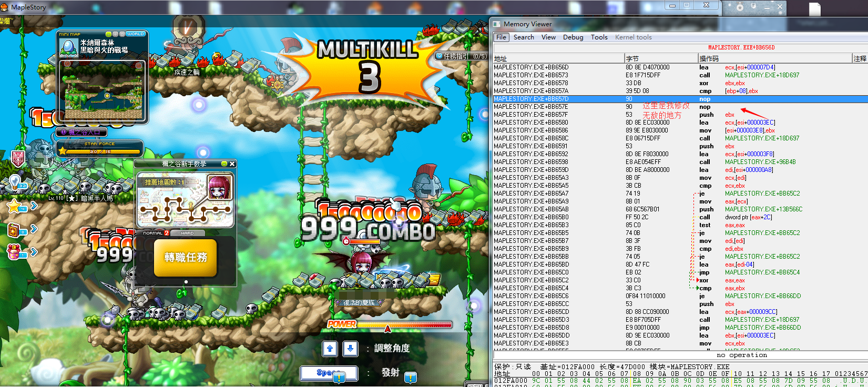868x387 pixels.
Task: Switch to the NORMAL difficulty tab
Action: click(153, 233)
